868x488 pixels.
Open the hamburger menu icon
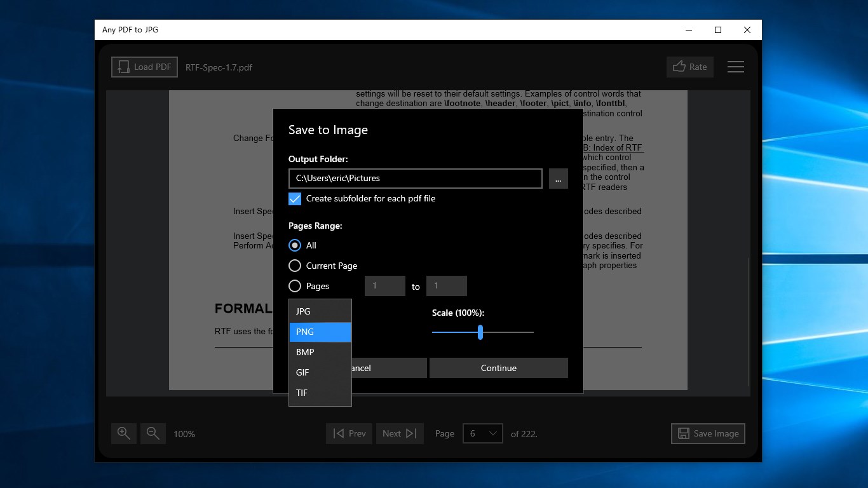click(735, 67)
